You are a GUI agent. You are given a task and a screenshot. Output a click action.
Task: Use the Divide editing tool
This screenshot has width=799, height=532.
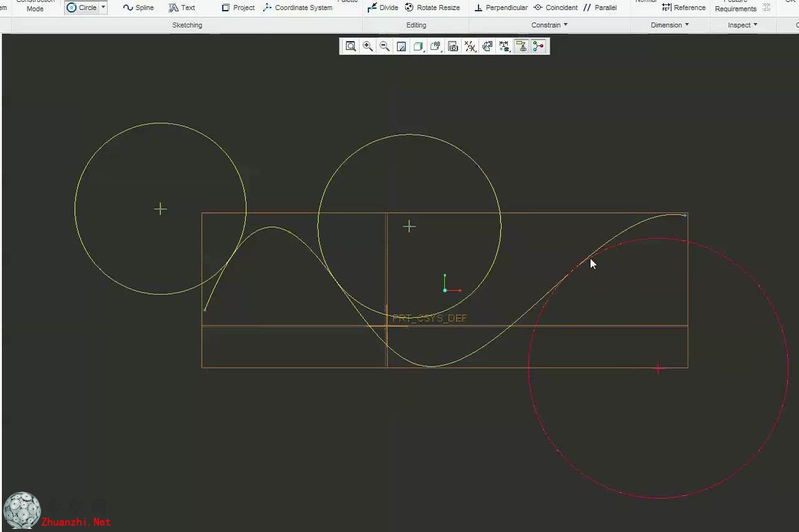click(383, 7)
